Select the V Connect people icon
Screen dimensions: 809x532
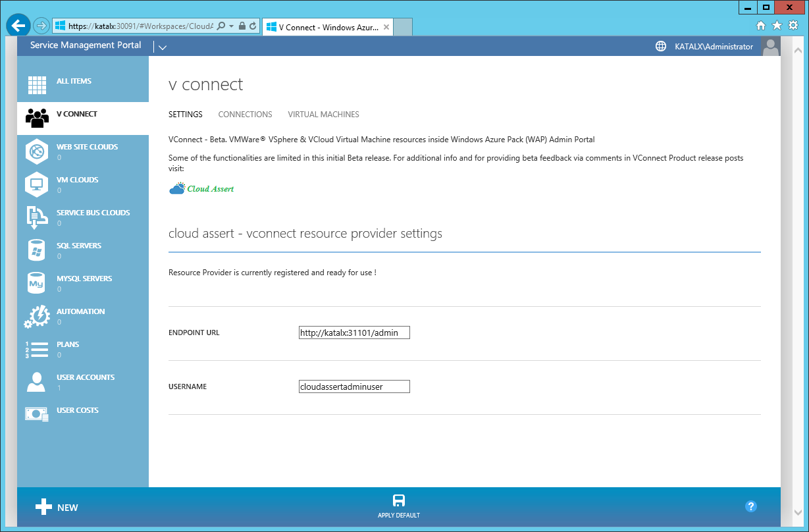tap(37, 119)
